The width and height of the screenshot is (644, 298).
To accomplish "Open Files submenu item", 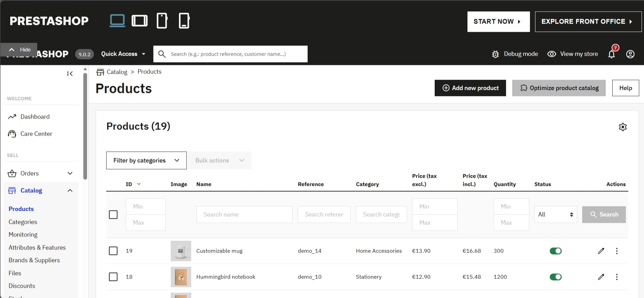I will click(x=15, y=273).
